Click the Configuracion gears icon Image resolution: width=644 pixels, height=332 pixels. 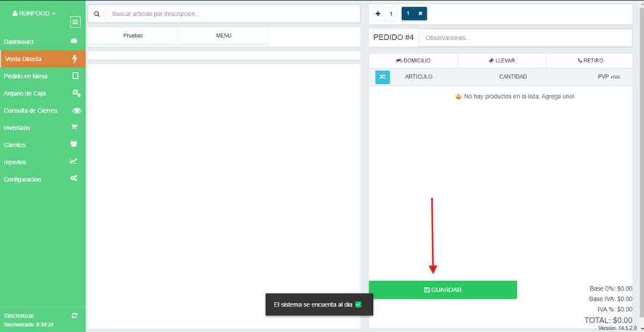click(74, 179)
